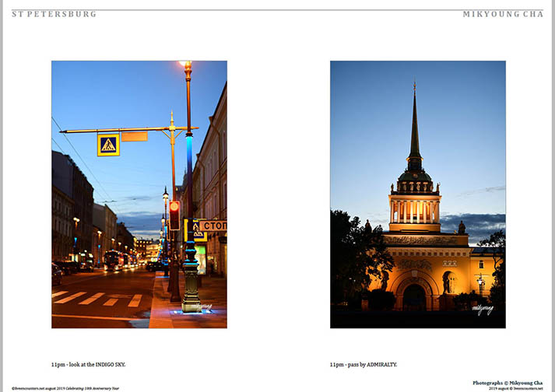
Task: Click the Admiralty archway entrance
Action: 414,296
